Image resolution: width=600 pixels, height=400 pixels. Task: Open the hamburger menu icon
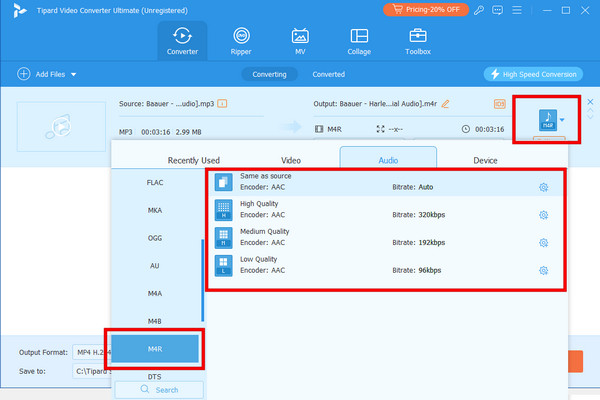(517, 10)
